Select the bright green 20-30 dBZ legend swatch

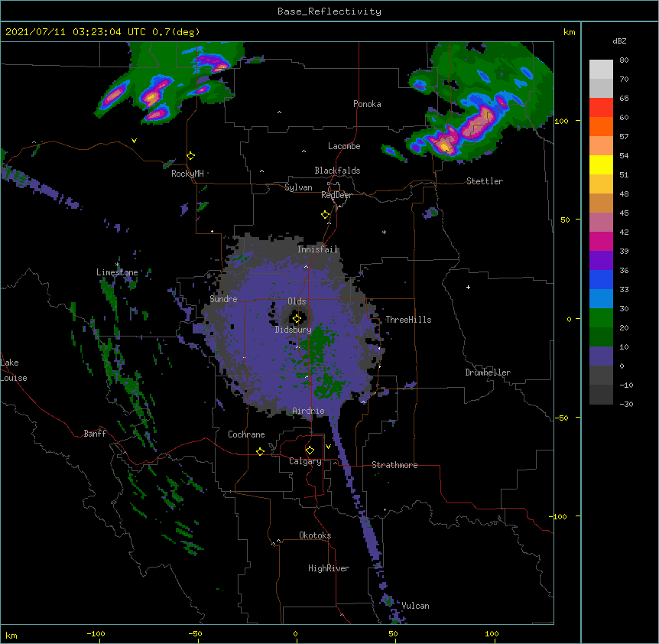tap(601, 318)
